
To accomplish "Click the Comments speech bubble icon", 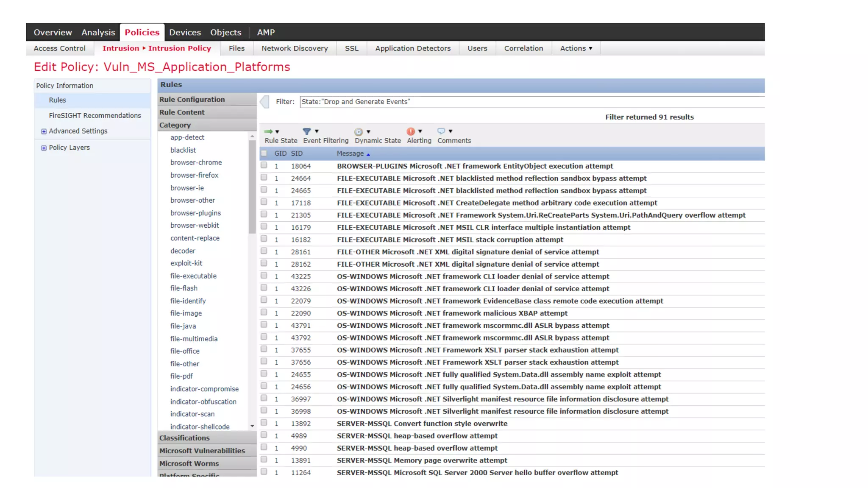I will pyautogui.click(x=441, y=131).
